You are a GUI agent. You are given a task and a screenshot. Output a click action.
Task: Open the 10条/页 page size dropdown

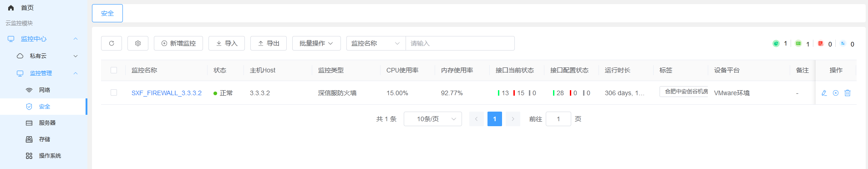pyautogui.click(x=433, y=119)
